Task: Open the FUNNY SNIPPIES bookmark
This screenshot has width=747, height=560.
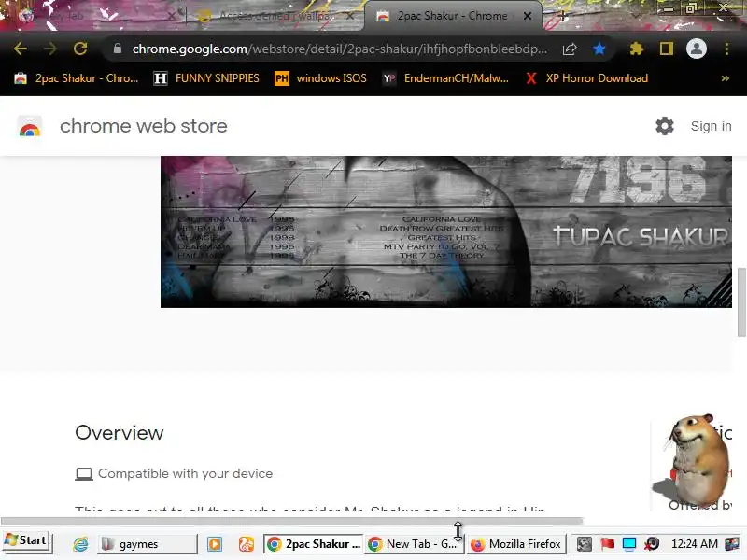Action: point(206,78)
